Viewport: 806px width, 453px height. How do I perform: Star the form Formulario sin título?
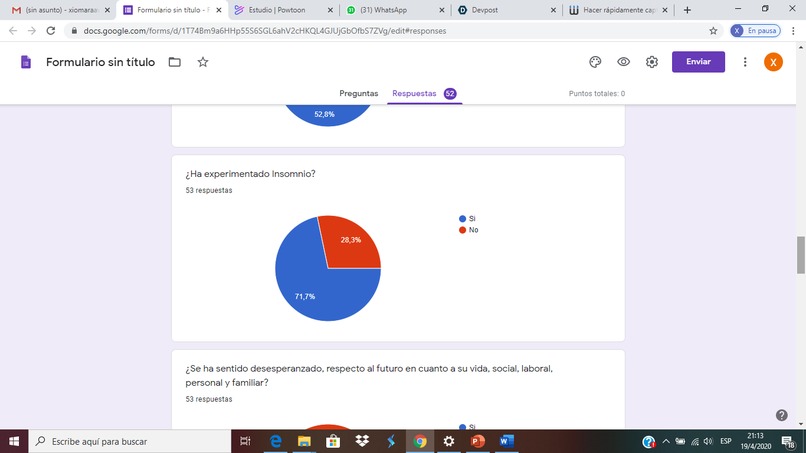203,62
